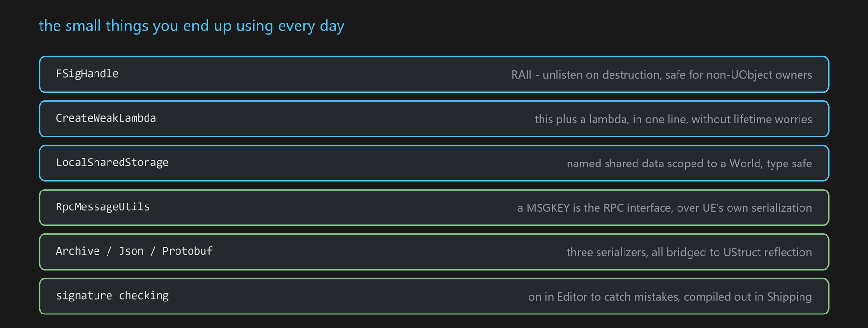Open the green RpcMessageUtils card

point(434,207)
